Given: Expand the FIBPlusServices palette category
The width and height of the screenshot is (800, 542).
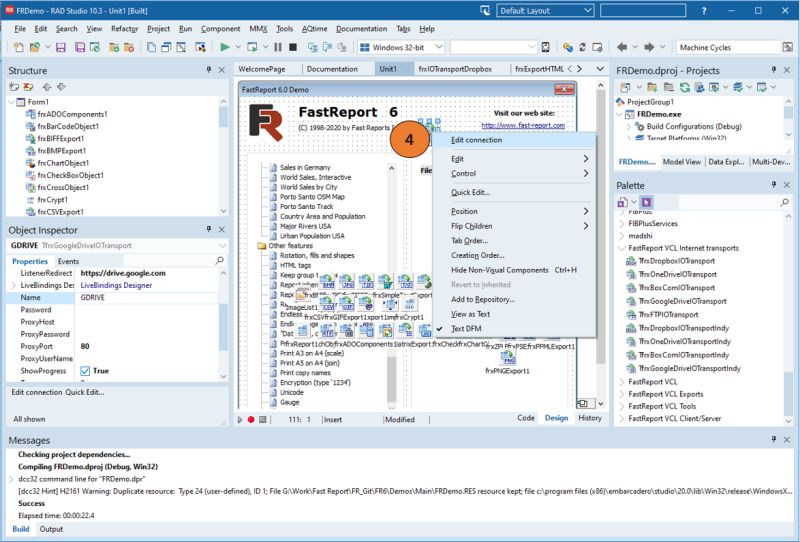Looking at the screenshot, I should pyautogui.click(x=621, y=224).
